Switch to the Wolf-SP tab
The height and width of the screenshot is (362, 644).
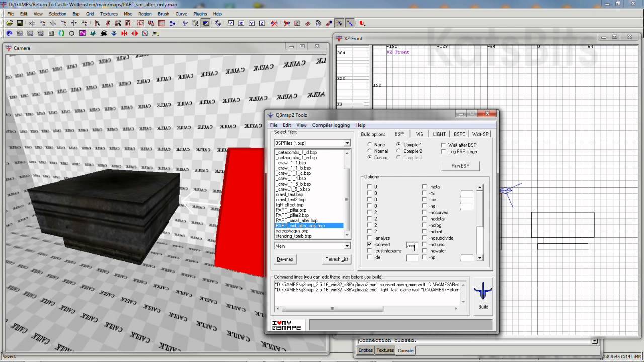[x=480, y=134]
